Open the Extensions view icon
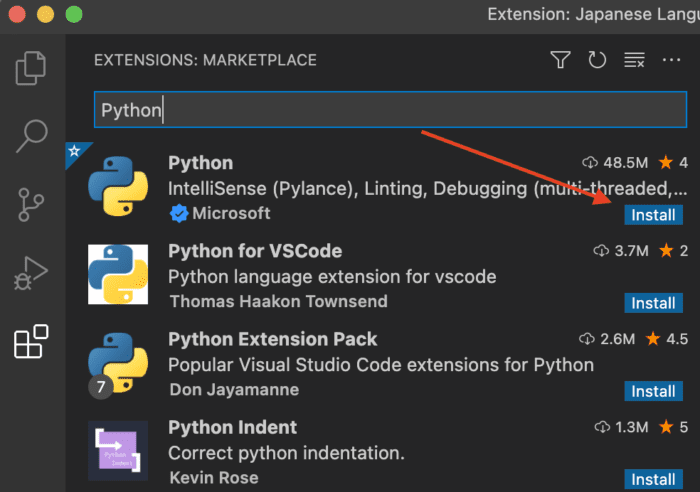Viewport: 700px width, 492px height. (x=31, y=342)
